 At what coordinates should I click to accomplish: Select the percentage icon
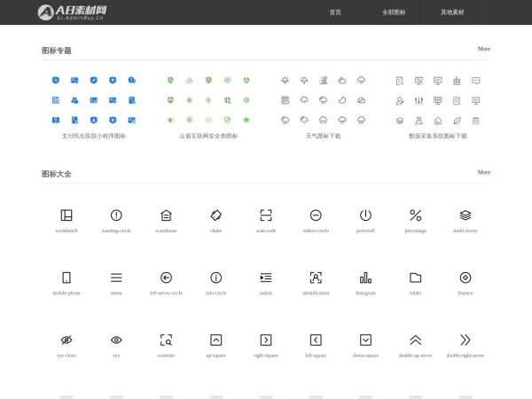pos(415,215)
